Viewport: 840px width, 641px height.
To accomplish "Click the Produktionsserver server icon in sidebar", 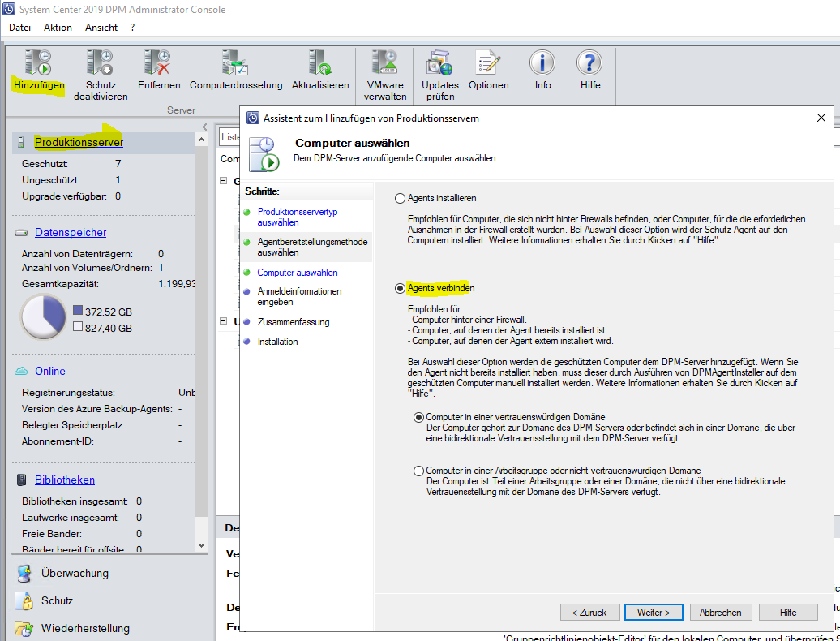I will tap(21, 143).
